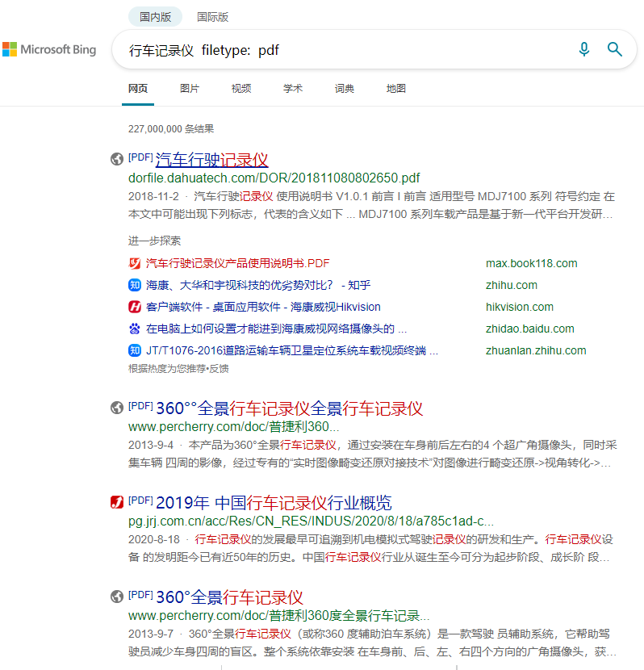Open 汽车行驶记录仪产品使用说明书.PDF link
This screenshot has height=670, width=644.
point(237,263)
